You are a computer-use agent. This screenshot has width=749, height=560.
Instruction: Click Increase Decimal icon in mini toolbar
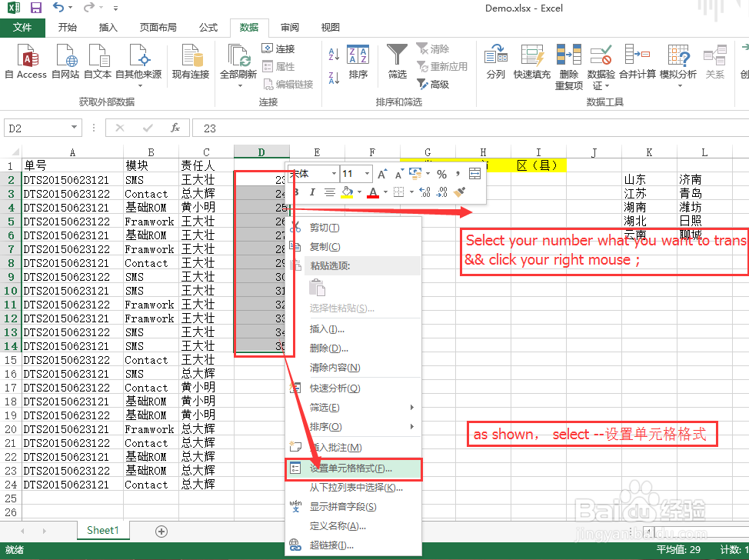(424, 192)
